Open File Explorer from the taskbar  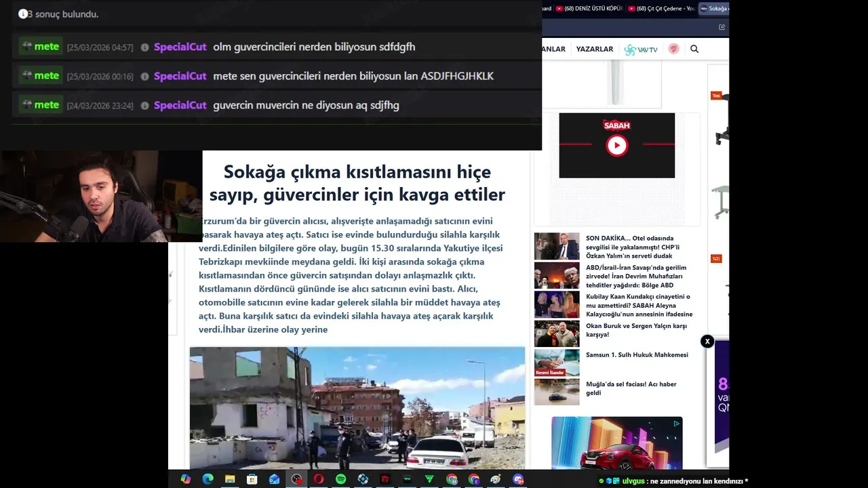pos(230,479)
